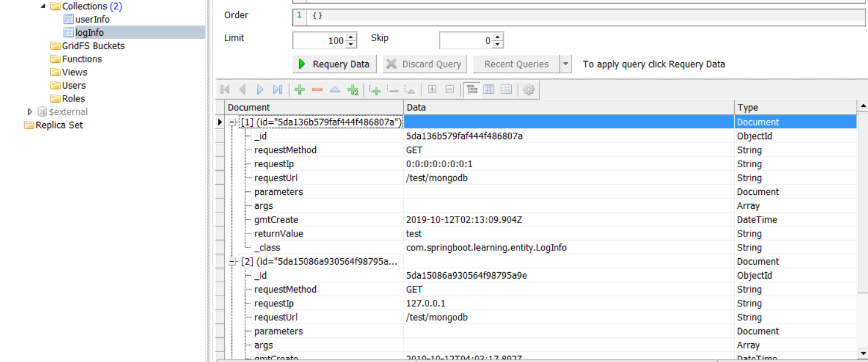Viewport: 868px width, 362px height.
Task: Delete document with the red minus icon
Action: click(x=318, y=90)
